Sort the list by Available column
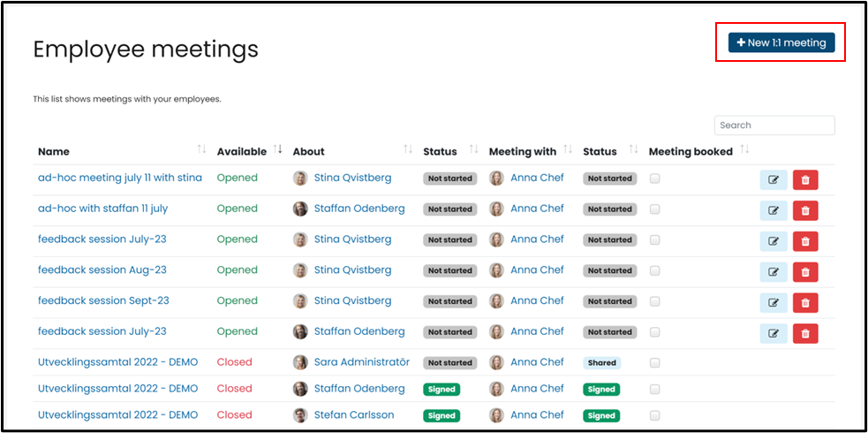Screen dimensions: 868x433 pos(279,150)
